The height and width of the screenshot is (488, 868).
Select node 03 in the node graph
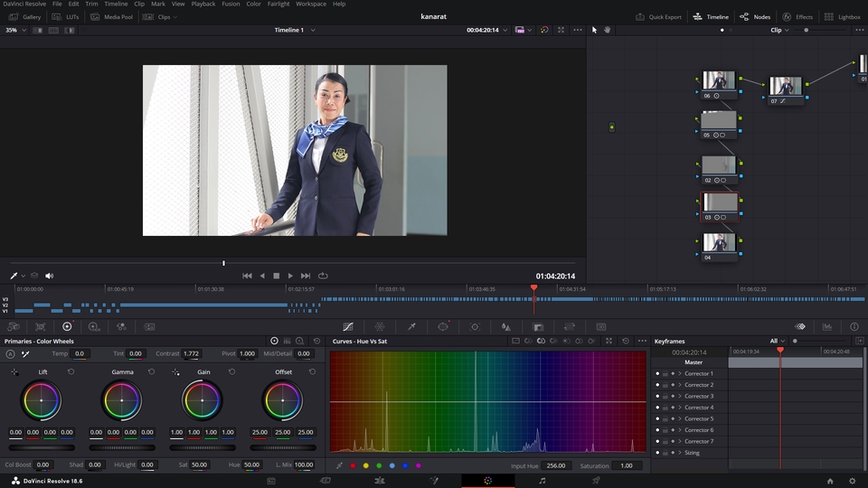coord(720,204)
